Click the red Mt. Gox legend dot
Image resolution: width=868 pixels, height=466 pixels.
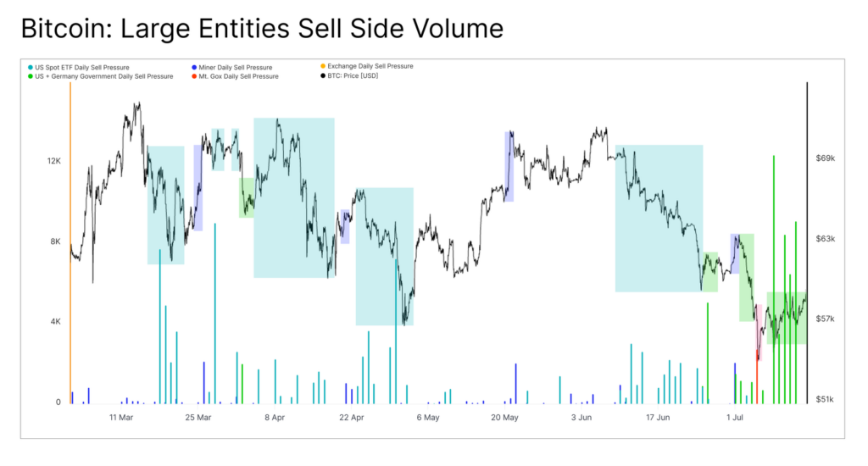(194, 76)
